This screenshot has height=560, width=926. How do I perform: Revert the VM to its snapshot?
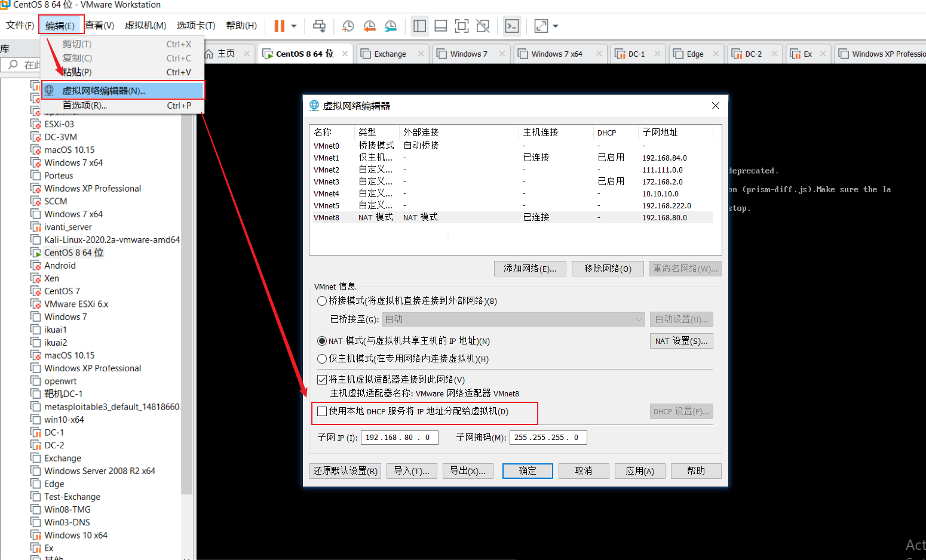coord(369,26)
